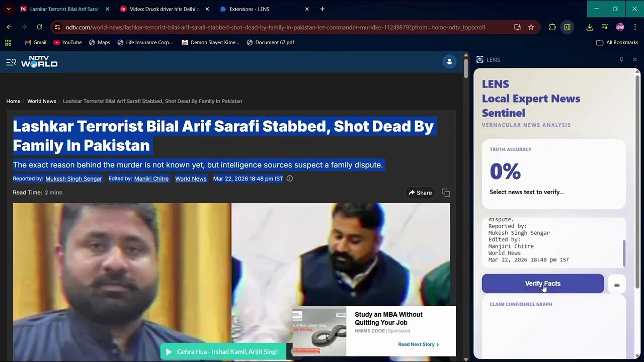Open the NDTV user account icon
Screen dimensions: 644x362
coord(449,61)
